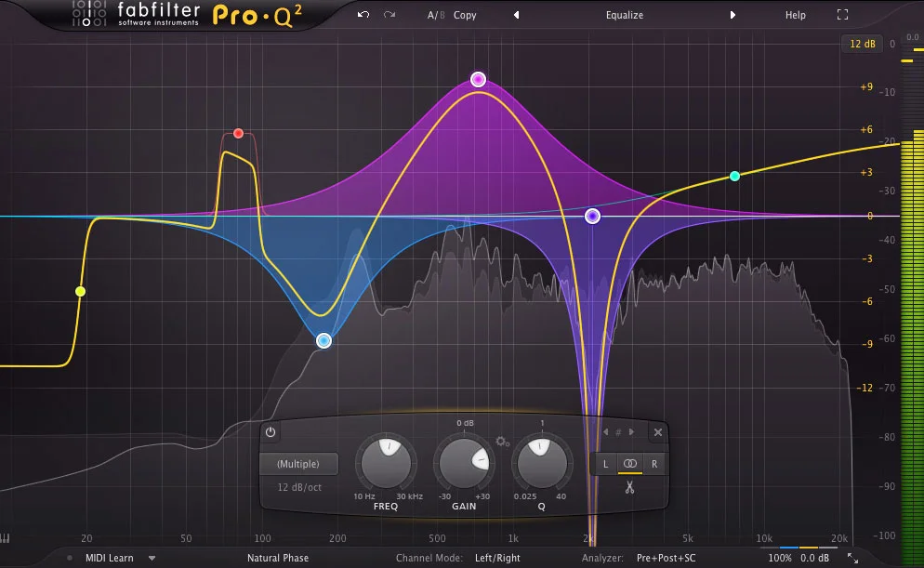Open full screen mode via the expand icon
Image resolution: width=924 pixels, height=568 pixels.
point(842,14)
